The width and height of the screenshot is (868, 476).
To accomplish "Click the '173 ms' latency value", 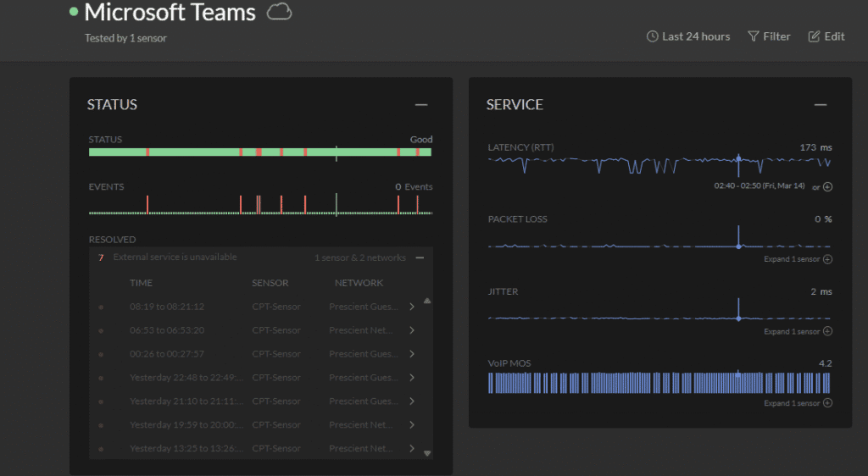I will pos(815,147).
